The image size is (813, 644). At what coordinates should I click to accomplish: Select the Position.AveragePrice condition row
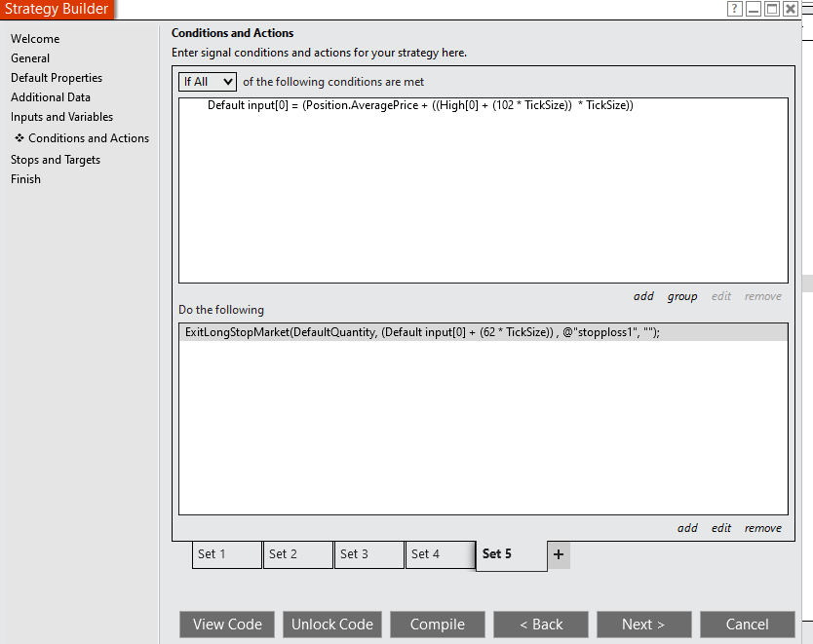(x=484, y=105)
